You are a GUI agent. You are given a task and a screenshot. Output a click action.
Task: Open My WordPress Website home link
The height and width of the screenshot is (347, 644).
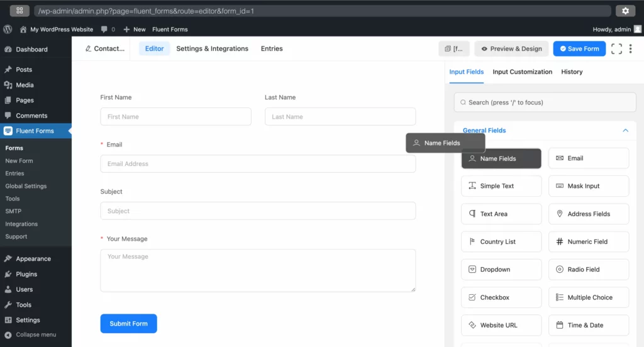coord(56,29)
